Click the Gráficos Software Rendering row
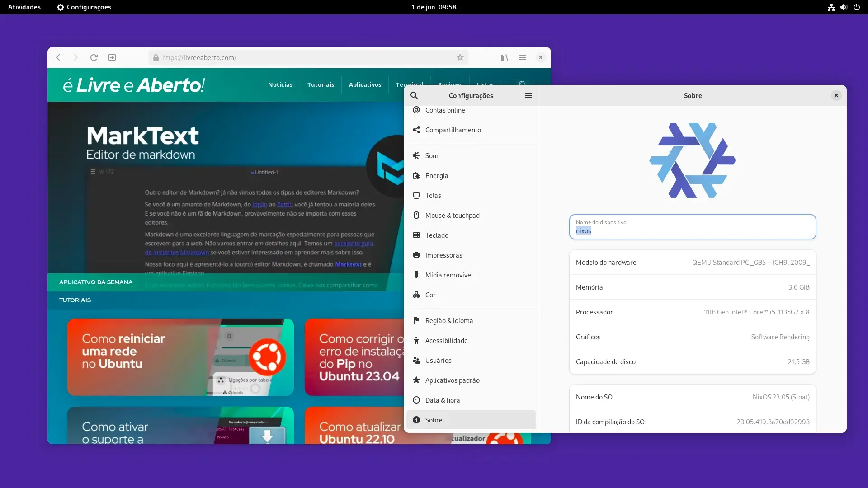The width and height of the screenshot is (868, 488). pyautogui.click(x=693, y=337)
